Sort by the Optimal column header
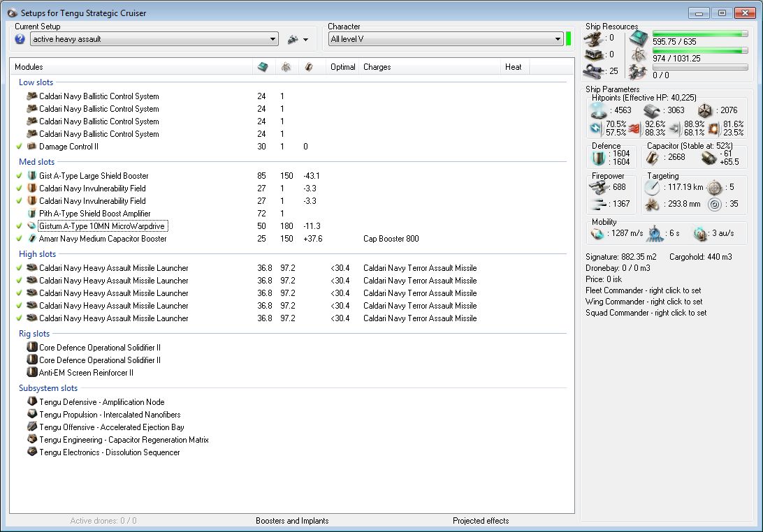The height and width of the screenshot is (532, 763). [x=342, y=67]
